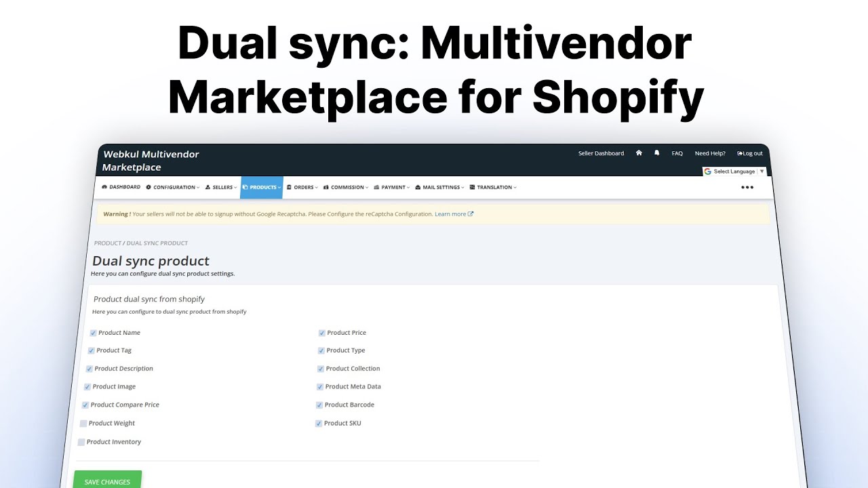Expand the Mail Settings menu
The image size is (868, 488).
tap(440, 187)
